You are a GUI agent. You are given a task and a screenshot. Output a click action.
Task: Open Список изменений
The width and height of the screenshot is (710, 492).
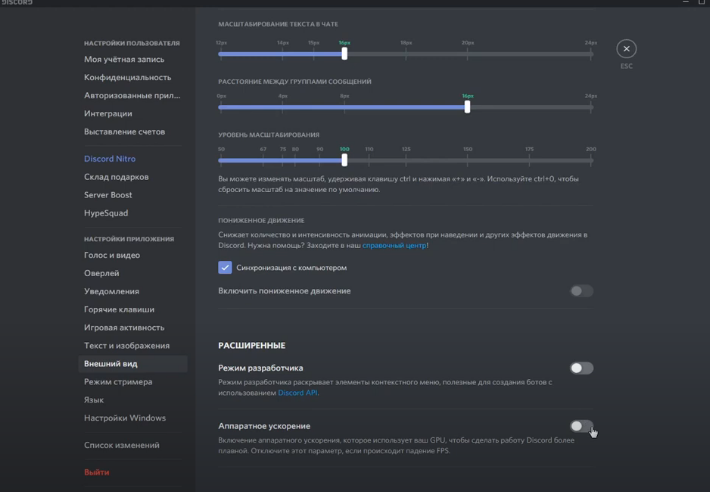click(121, 445)
